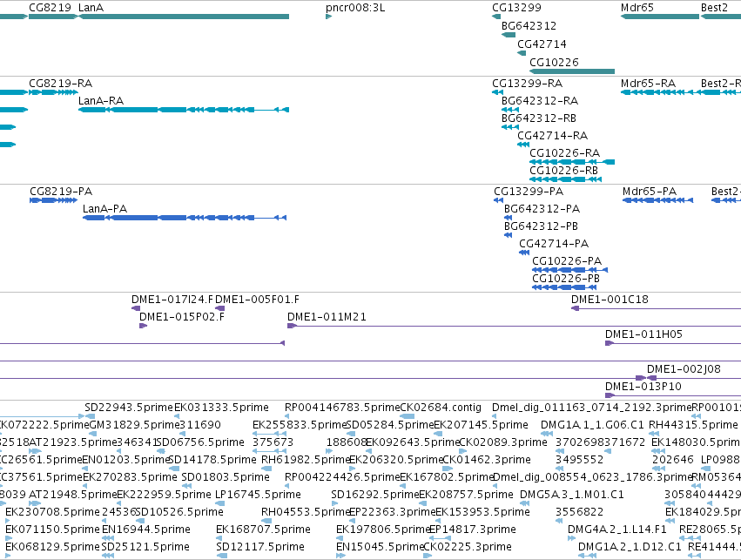Click the RH04553.5prime EST label
This screenshot has width=741, height=560.
coord(306,512)
